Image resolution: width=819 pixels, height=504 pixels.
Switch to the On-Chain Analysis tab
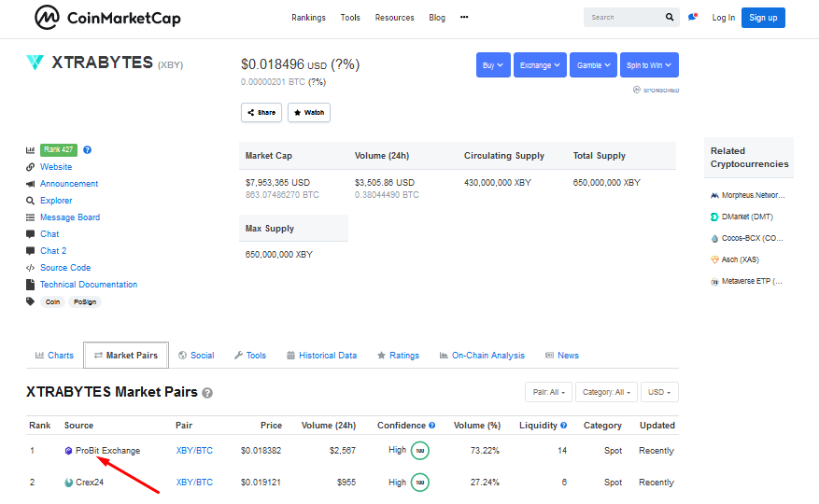pos(482,356)
